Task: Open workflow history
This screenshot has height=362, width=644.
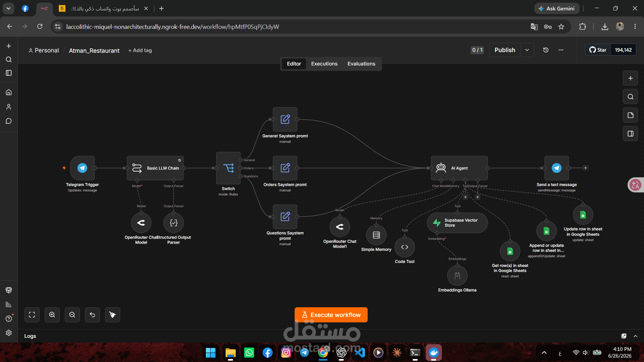Action: pyautogui.click(x=546, y=50)
